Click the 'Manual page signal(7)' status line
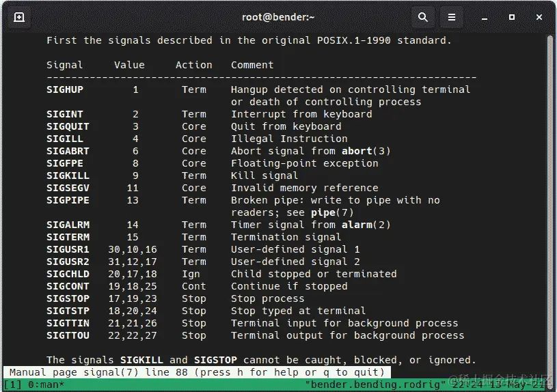 click(197, 372)
